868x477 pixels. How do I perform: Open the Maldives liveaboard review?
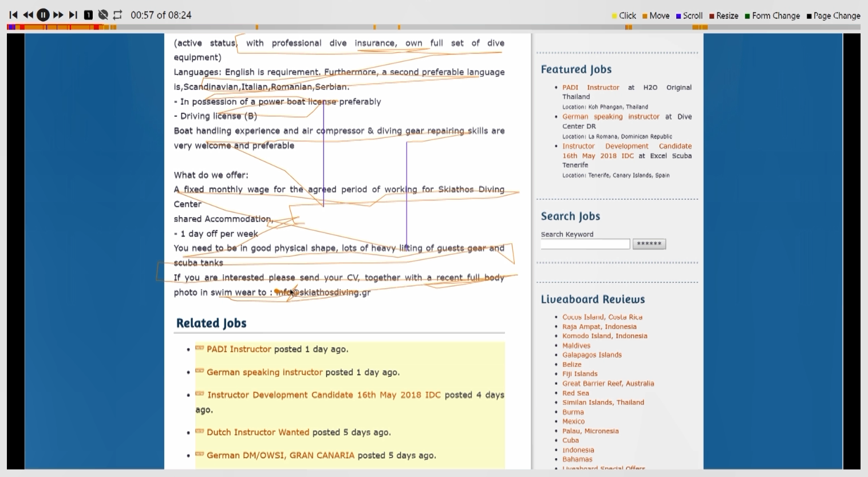click(576, 345)
